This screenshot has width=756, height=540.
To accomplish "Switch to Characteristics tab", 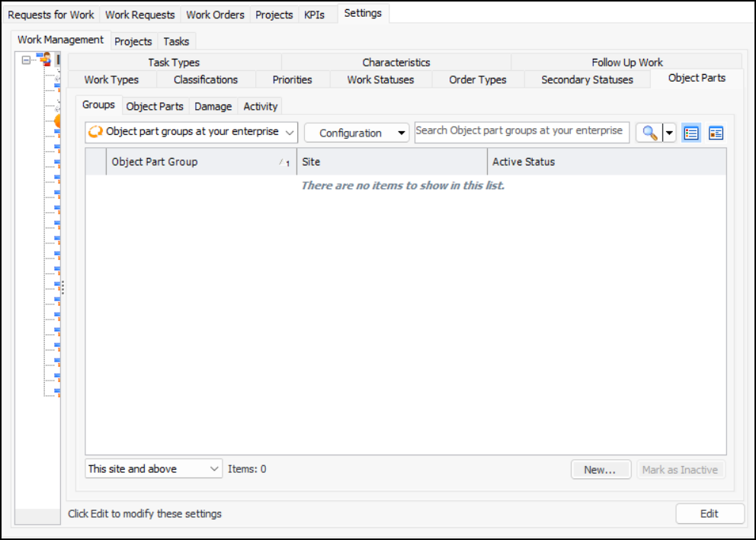I will coord(396,63).
